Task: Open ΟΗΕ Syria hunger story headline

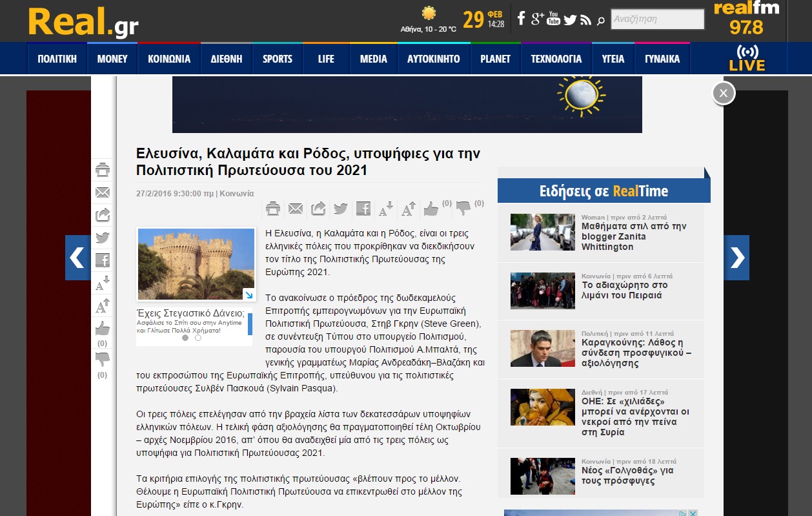Action: [636, 417]
